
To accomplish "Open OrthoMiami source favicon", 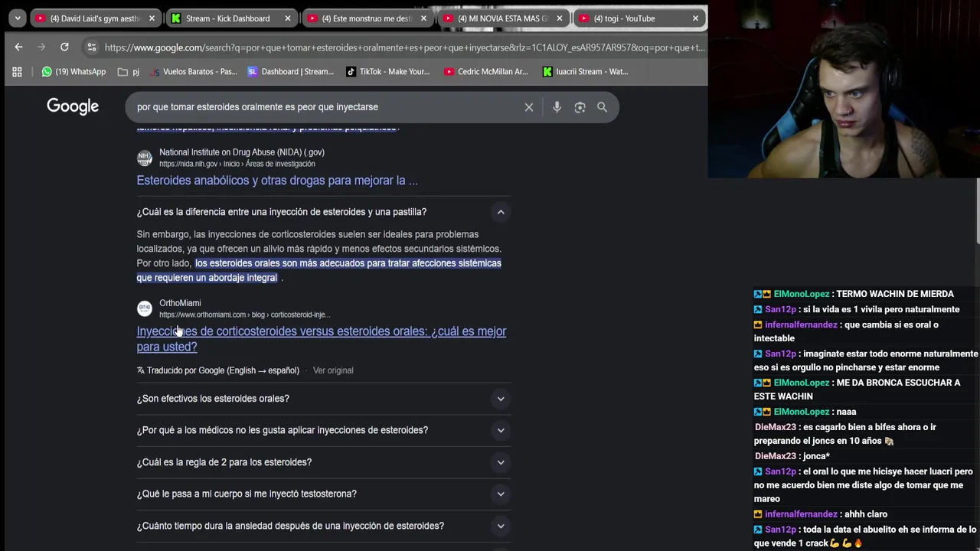I will coord(145,308).
